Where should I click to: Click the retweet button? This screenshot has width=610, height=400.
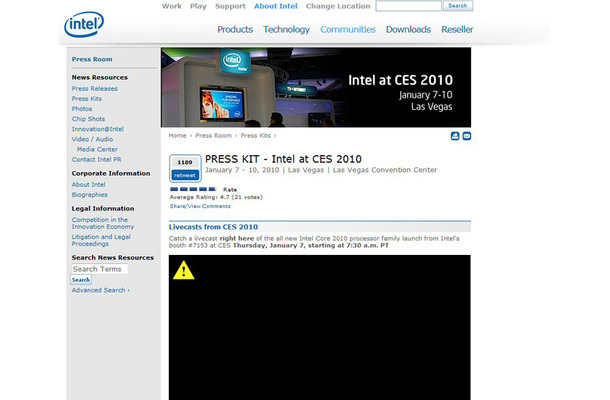coord(185,175)
